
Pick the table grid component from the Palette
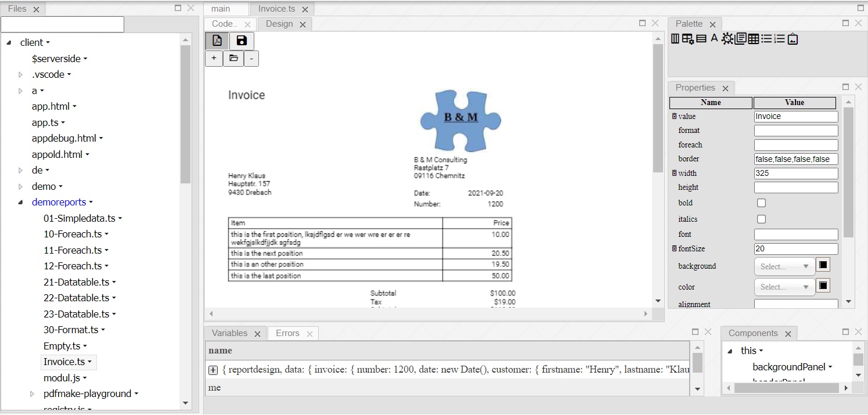coord(754,38)
